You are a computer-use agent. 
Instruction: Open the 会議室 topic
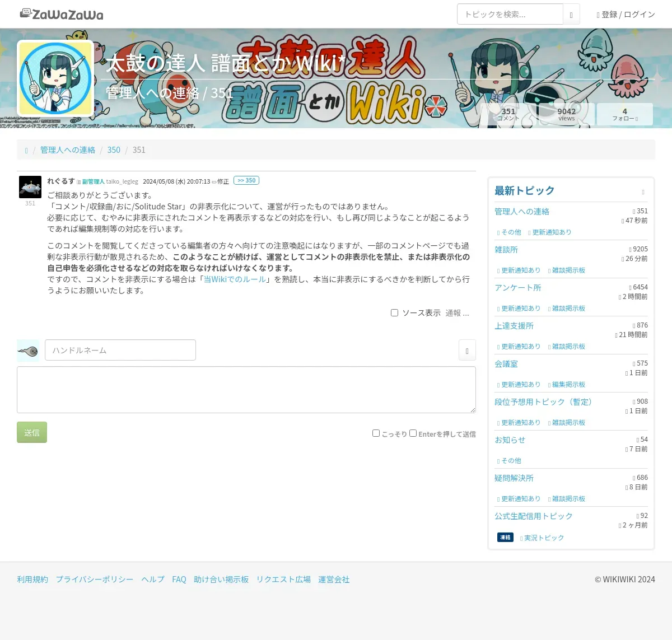[506, 364]
